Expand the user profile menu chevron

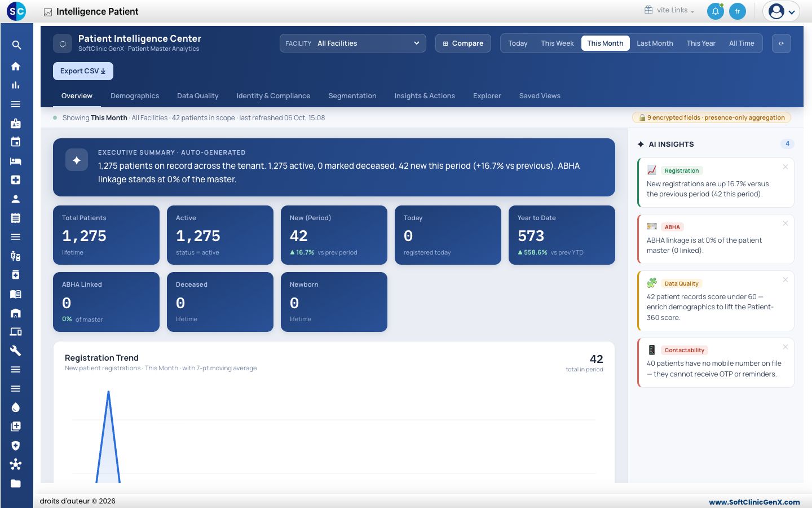(792, 12)
